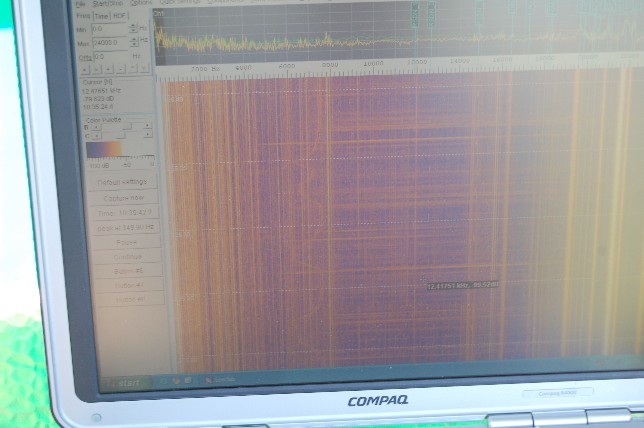Click the Continue button
The image size is (644, 428).
coord(128,257)
